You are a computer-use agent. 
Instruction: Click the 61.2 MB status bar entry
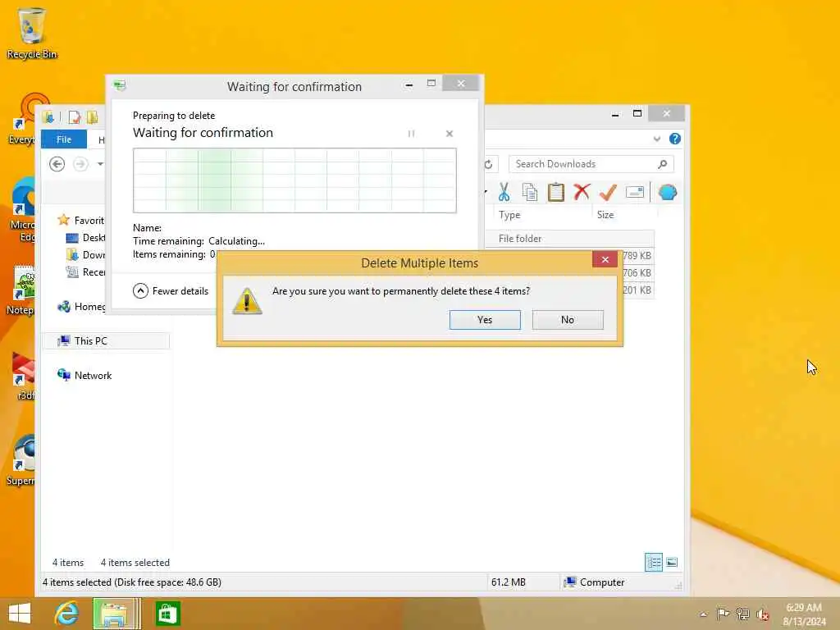click(x=509, y=582)
